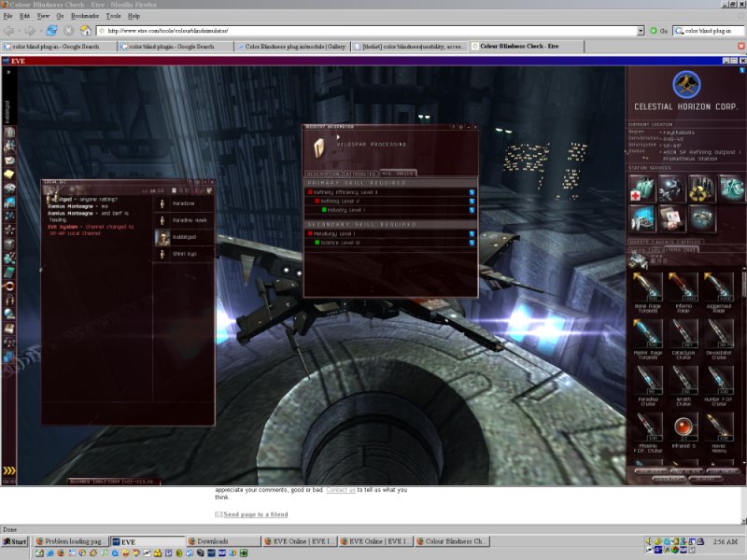Switch to the Description tab in skill window
Image resolution: width=747 pixels, height=560 pixels.
click(x=323, y=174)
